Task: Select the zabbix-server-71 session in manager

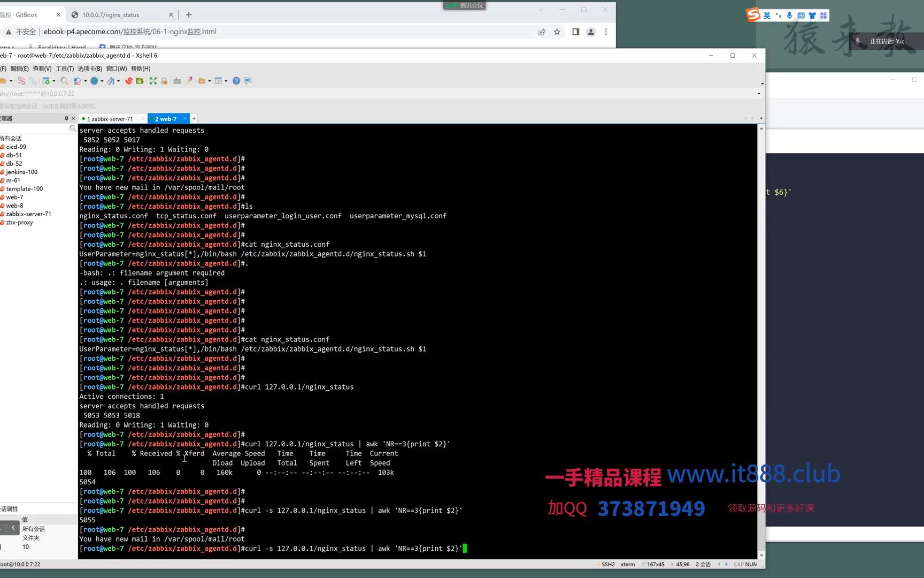Action: tap(28, 214)
